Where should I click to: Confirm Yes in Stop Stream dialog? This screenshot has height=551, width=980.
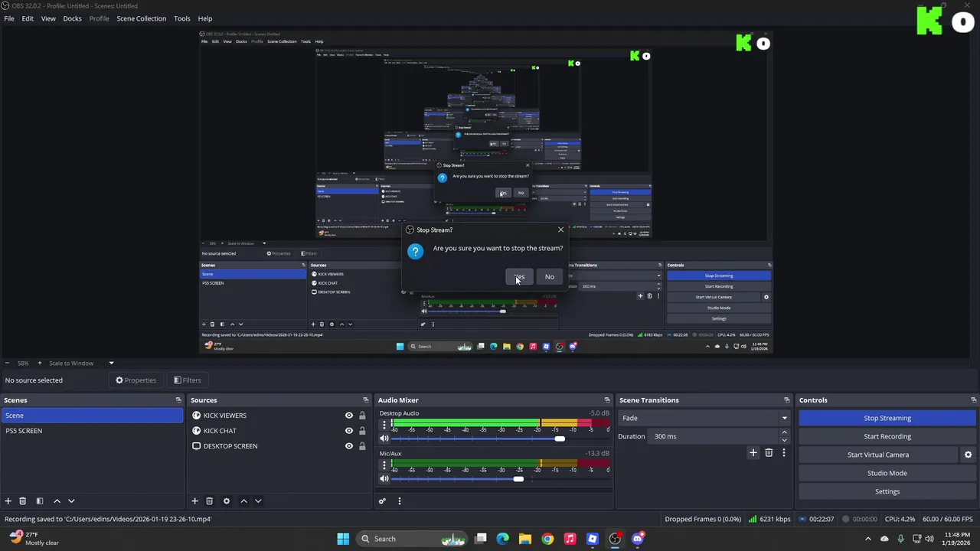519,277
